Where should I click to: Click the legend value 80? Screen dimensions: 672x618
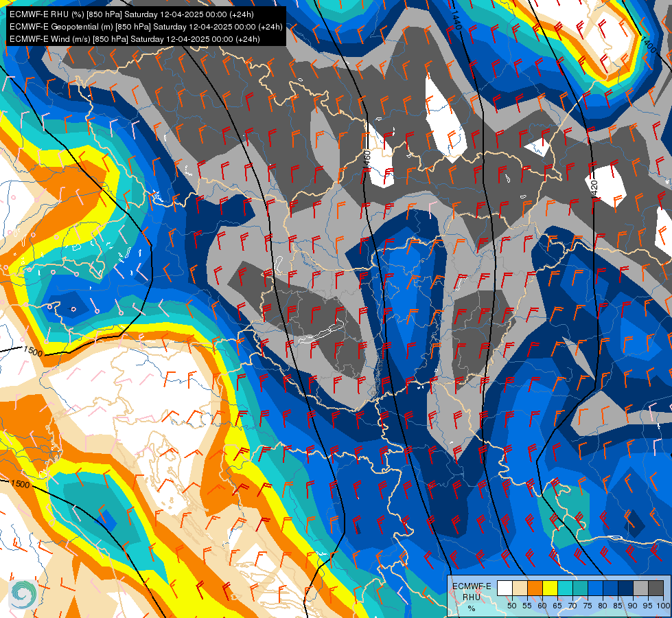click(603, 606)
